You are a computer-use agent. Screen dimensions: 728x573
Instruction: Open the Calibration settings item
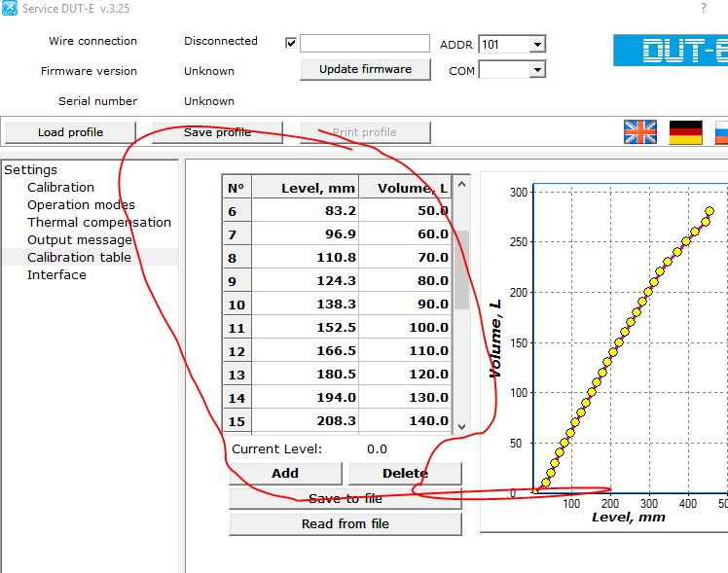coord(60,188)
